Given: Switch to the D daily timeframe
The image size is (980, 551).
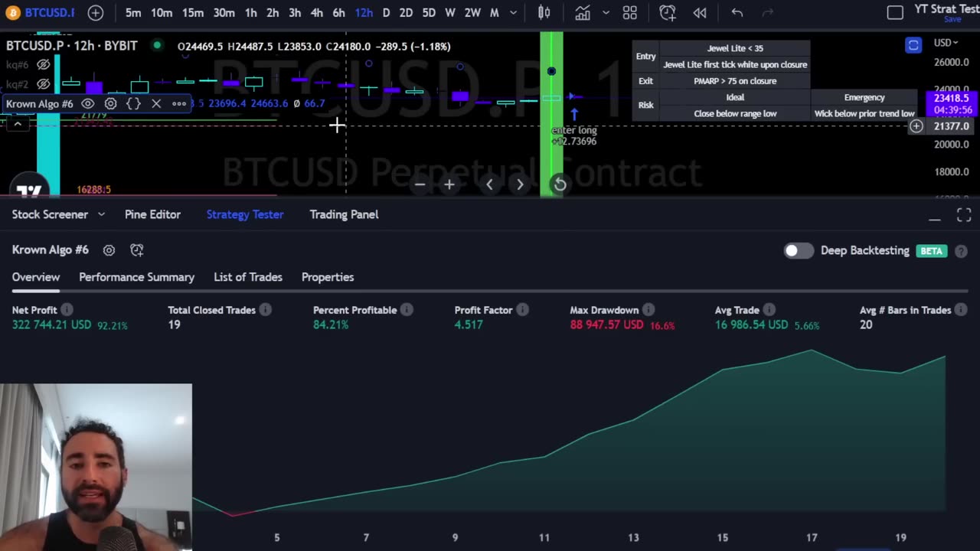Looking at the screenshot, I should 386,13.
